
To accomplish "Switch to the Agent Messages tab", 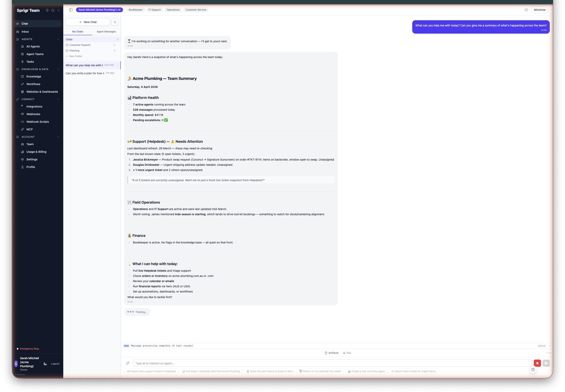I will point(106,31).
